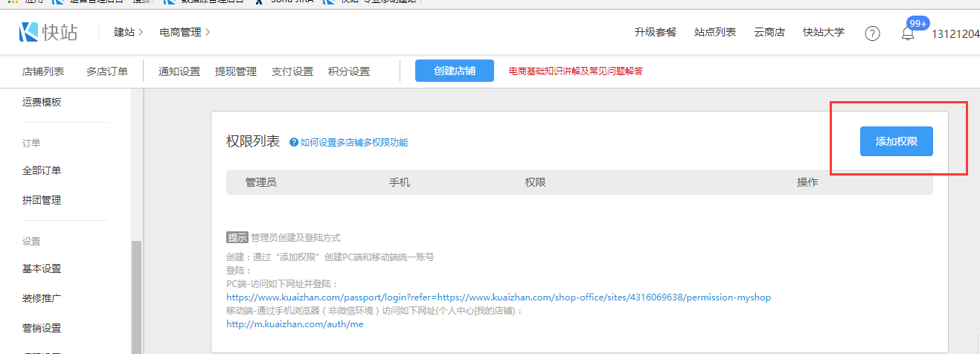The image size is (980, 354).
Task: Open the 如何设置多店铺多权限功能 help link
Action: pyautogui.click(x=354, y=143)
